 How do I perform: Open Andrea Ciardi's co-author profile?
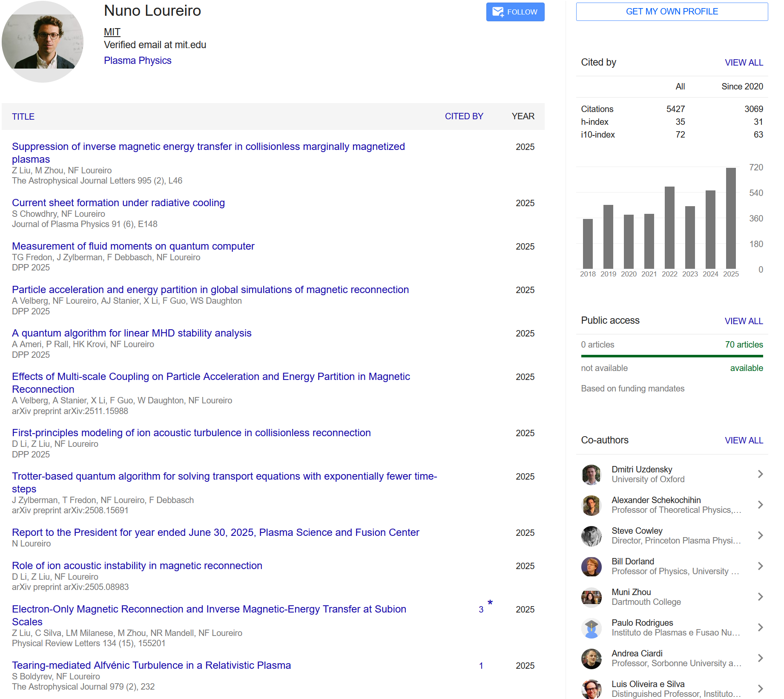click(637, 653)
